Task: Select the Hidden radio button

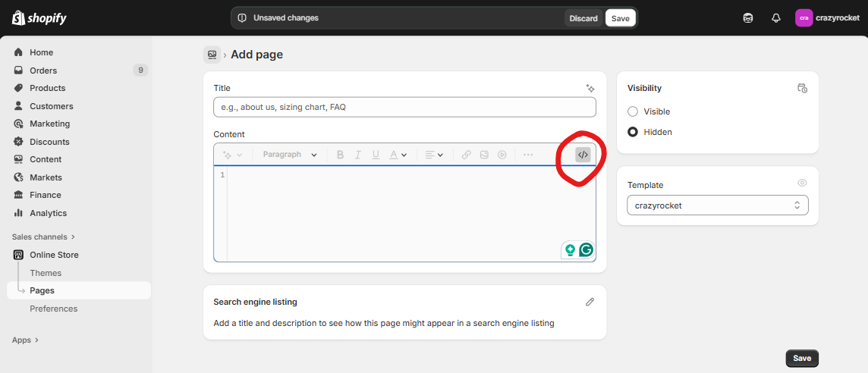Action: point(633,132)
